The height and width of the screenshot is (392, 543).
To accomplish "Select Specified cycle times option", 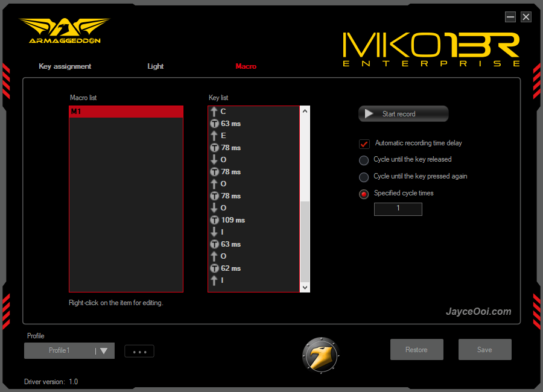I will pos(364,194).
